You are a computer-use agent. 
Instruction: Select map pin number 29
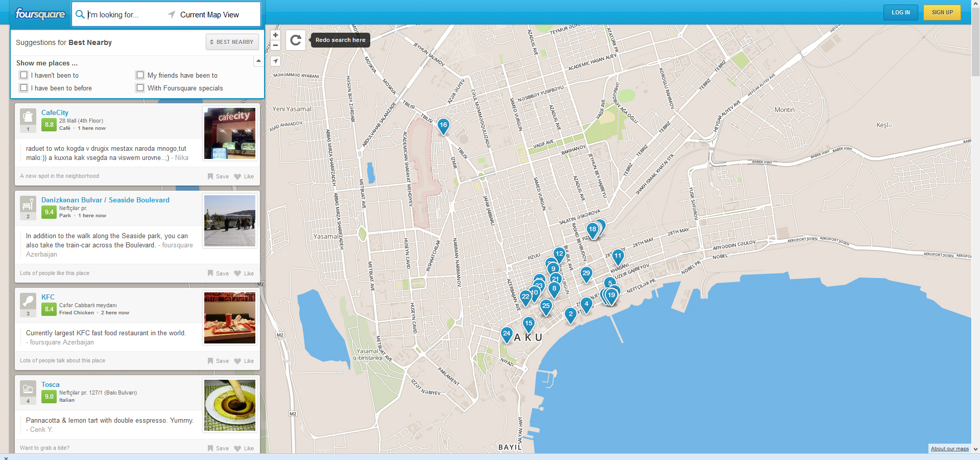(x=586, y=274)
